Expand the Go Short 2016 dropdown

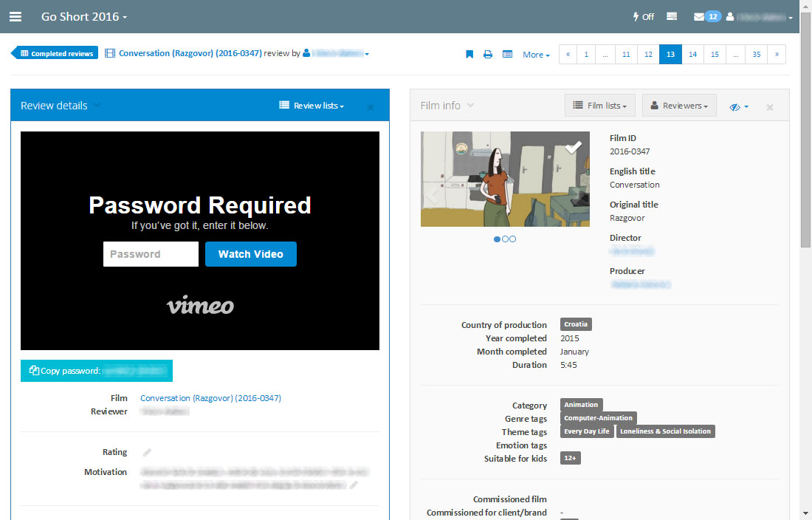click(x=84, y=16)
